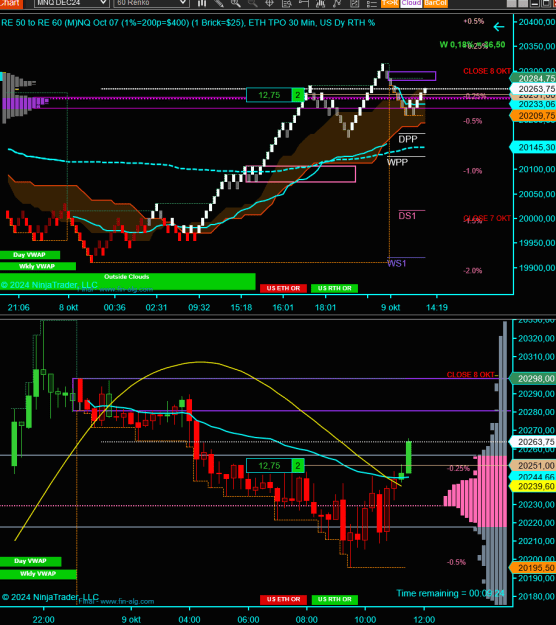Viewport: 556px width, 625px height.
Task: Click the Day VWAP label in upper chart
Action: pos(30,255)
